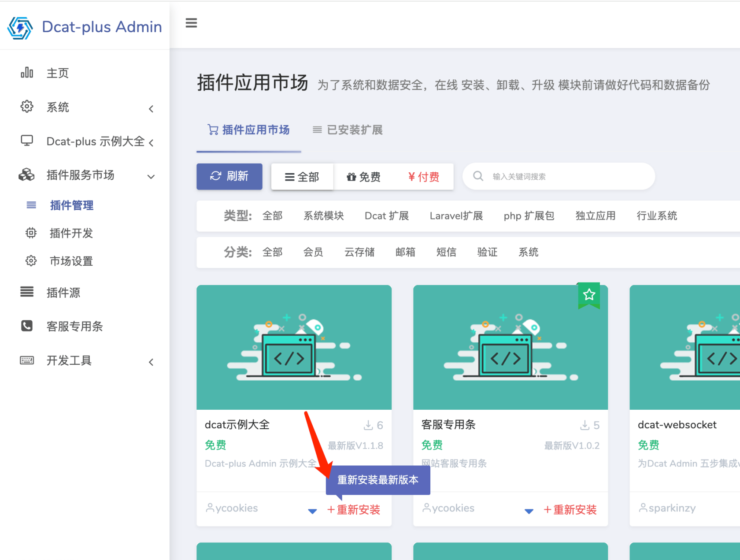
Task: Filter 类型 by Dcat 扩展
Action: [387, 216]
